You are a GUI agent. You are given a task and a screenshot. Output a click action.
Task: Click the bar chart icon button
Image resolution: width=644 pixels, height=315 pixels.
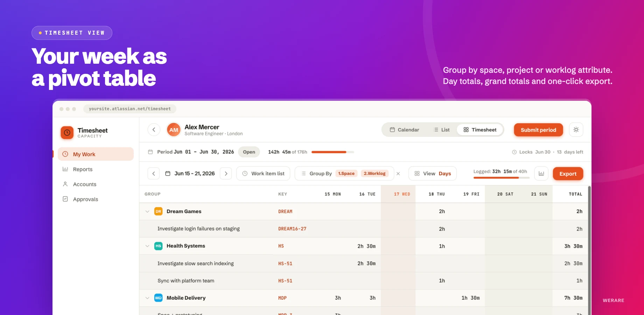click(541, 173)
